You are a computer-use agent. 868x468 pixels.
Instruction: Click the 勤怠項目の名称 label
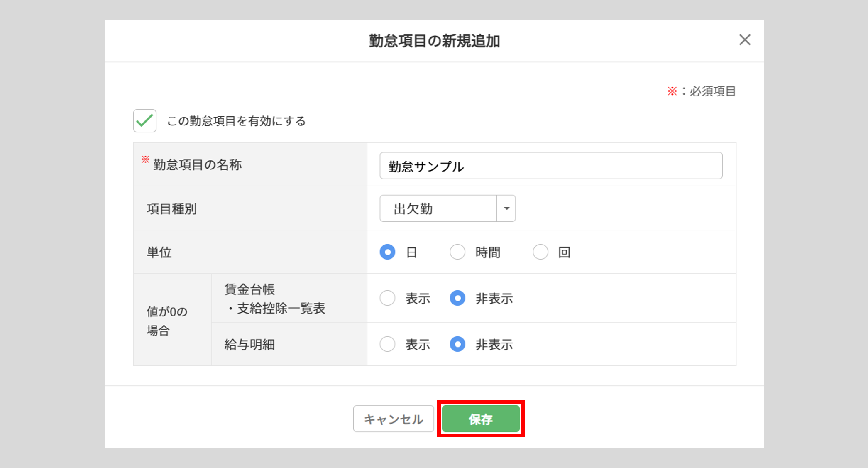click(197, 165)
